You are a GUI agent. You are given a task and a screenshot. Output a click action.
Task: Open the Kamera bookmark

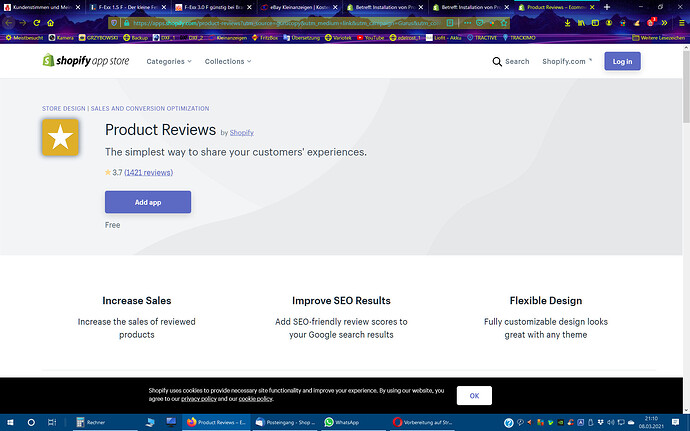(61, 38)
